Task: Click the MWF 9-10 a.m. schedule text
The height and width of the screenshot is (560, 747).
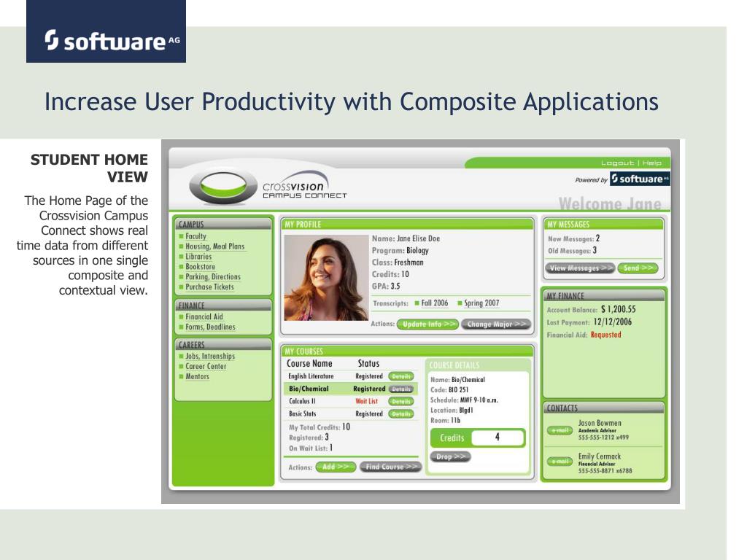Action: (x=479, y=400)
